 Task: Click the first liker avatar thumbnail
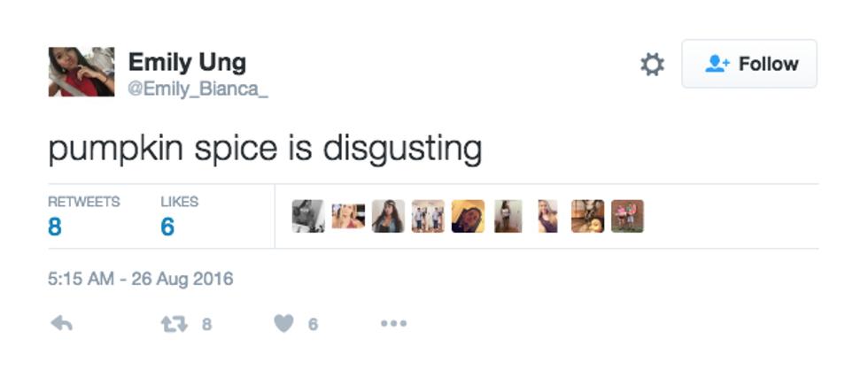point(307,217)
